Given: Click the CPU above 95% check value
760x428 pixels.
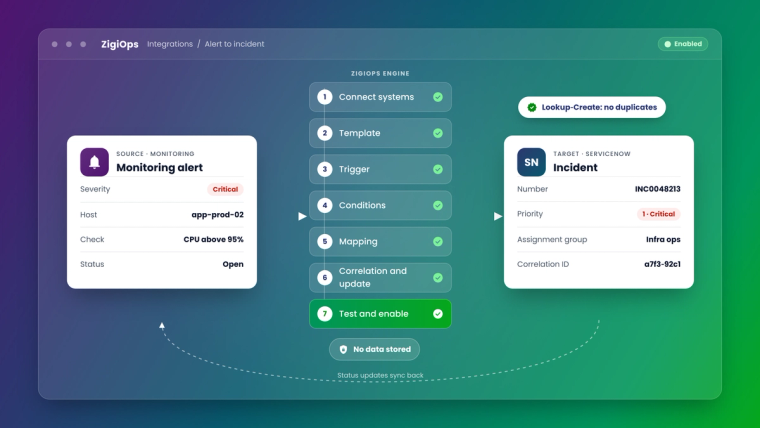Looking at the screenshot, I should coord(213,239).
